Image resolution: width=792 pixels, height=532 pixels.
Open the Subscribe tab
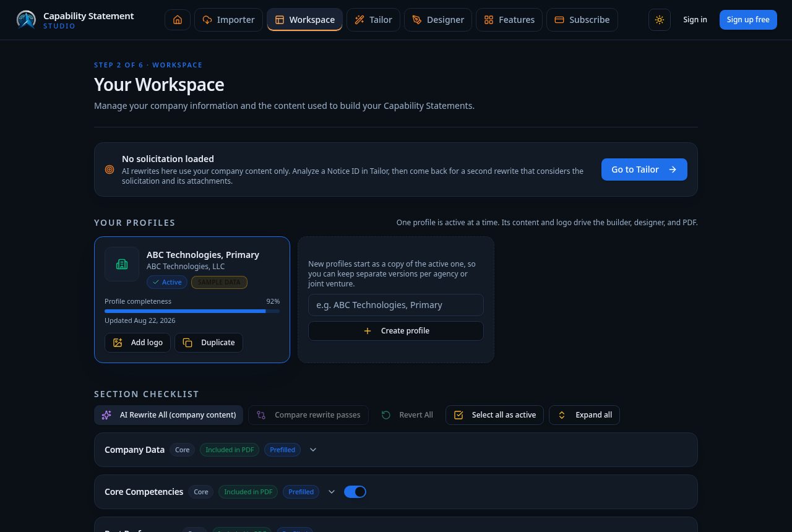coord(582,20)
